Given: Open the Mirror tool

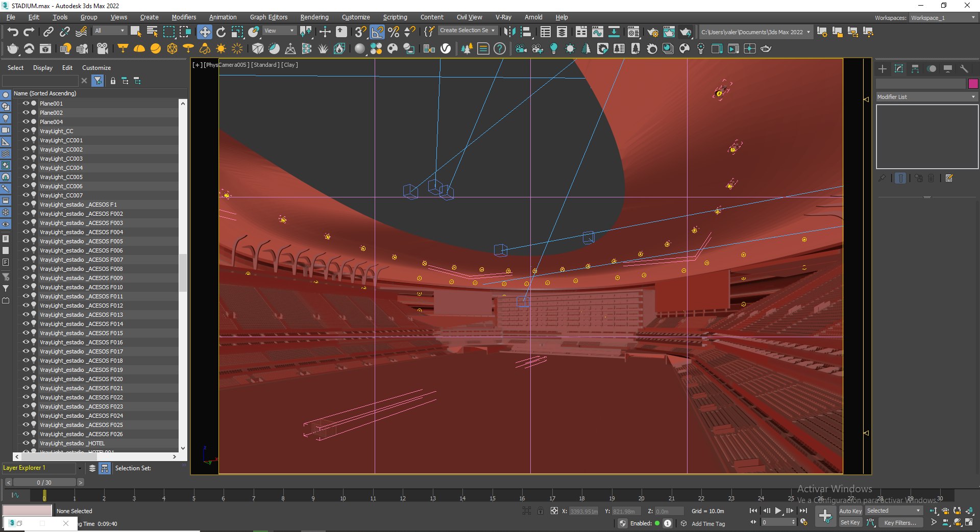Looking at the screenshot, I should tap(509, 32).
